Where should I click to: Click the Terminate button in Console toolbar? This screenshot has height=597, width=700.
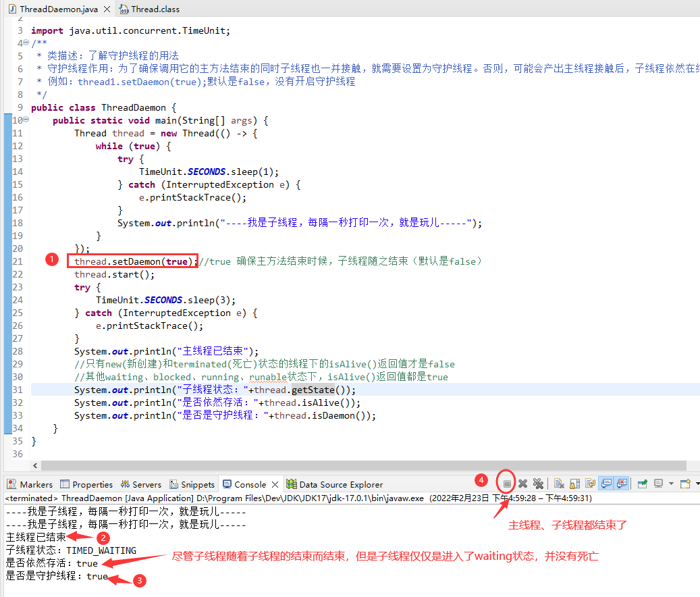pos(507,484)
